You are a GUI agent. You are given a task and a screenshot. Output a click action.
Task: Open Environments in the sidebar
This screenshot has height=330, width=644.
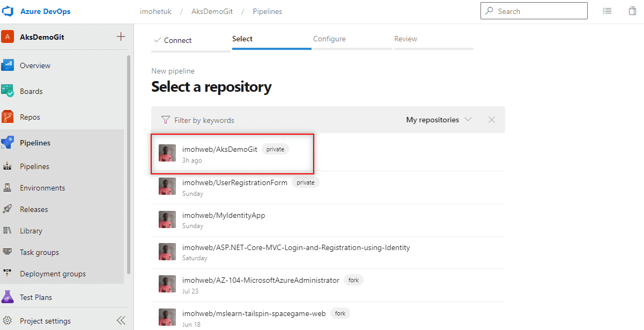click(42, 188)
